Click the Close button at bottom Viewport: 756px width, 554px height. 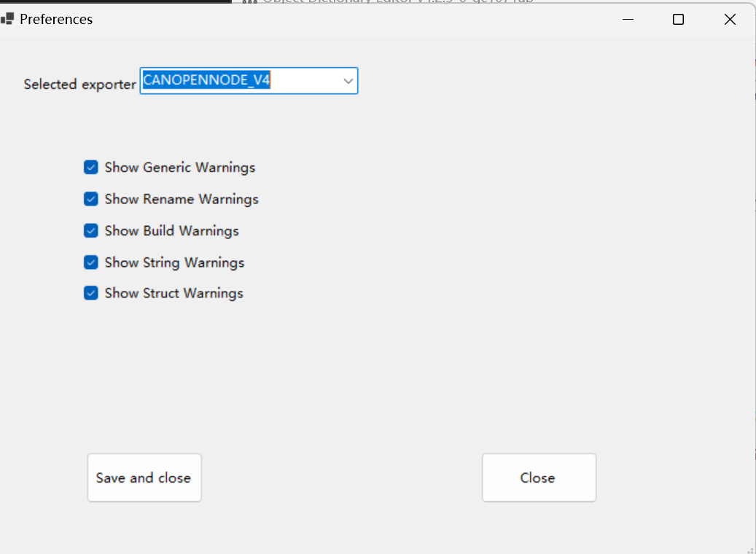pyautogui.click(x=539, y=477)
